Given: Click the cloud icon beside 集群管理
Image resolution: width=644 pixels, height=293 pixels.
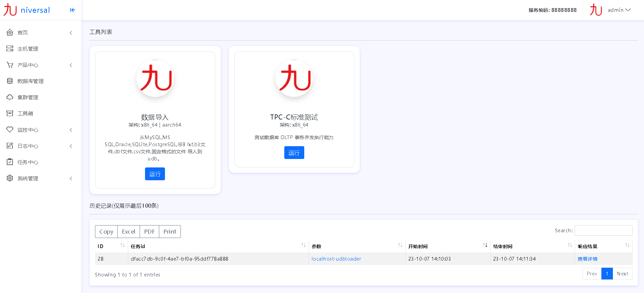Looking at the screenshot, I should tap(10, 97).
